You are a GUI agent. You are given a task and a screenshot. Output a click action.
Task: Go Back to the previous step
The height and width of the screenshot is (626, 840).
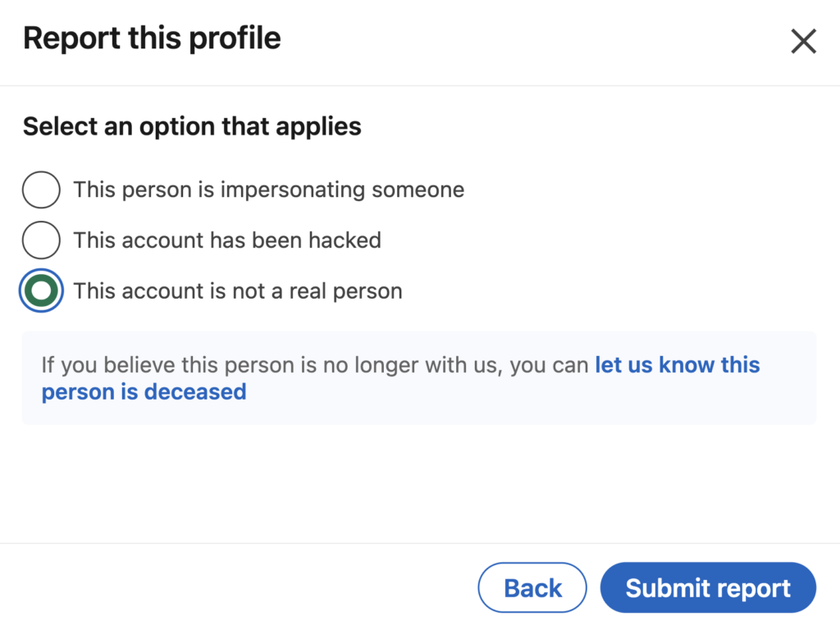point(532,588)
